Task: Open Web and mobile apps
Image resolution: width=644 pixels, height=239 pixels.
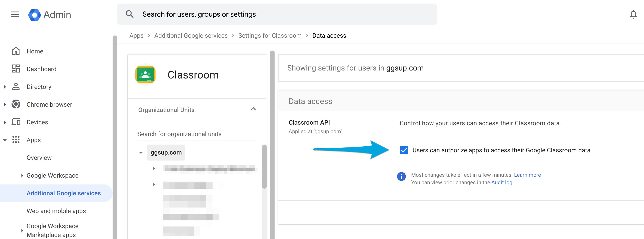Action: (56, 211)
